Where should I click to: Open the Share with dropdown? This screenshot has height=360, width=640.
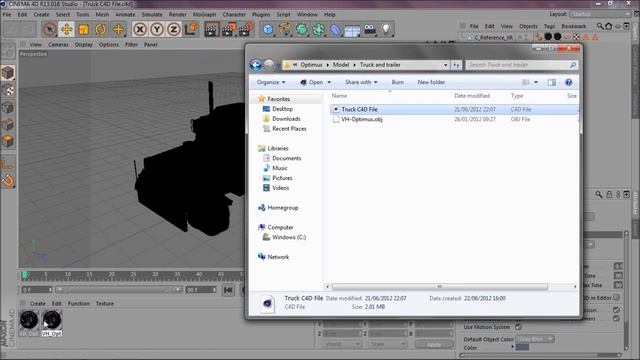pyautogui.click(x=361, y=82)
